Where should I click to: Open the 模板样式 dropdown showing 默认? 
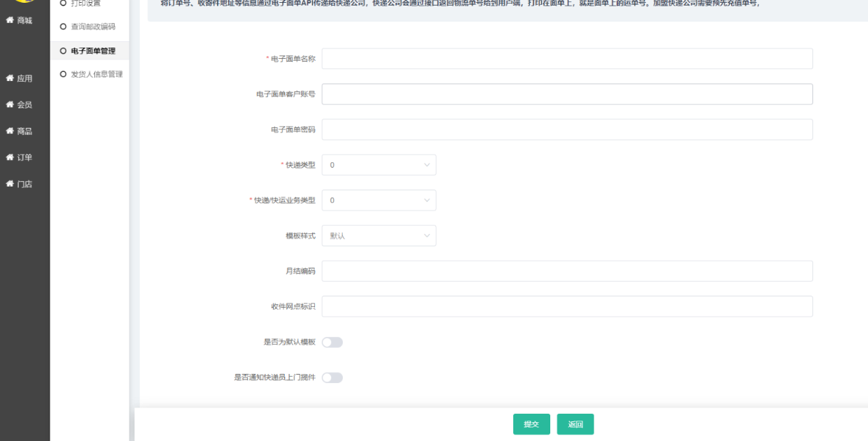[x=378, y=236]
